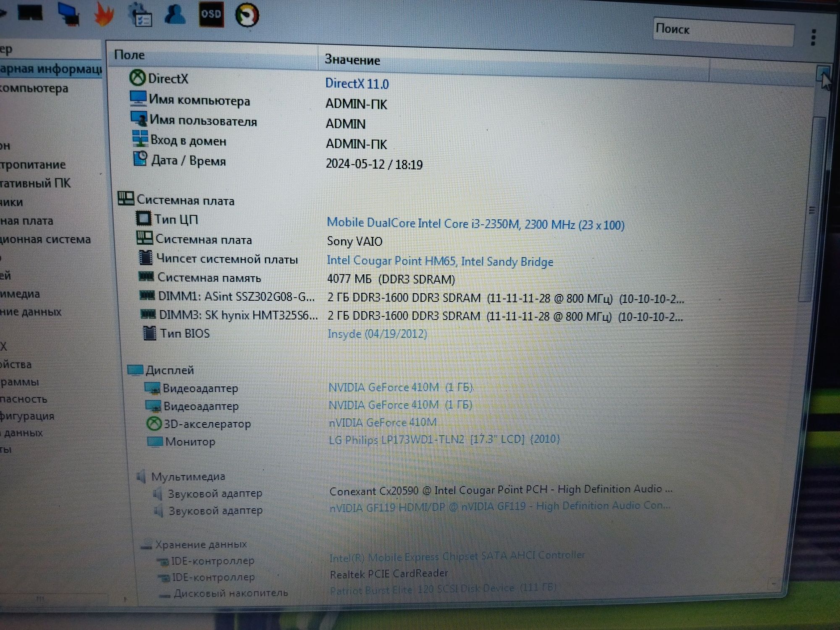This screenshot has width=840, height=630.
Task: Open the Intel SATA AHCI Controller link
Action: point(457,556)
